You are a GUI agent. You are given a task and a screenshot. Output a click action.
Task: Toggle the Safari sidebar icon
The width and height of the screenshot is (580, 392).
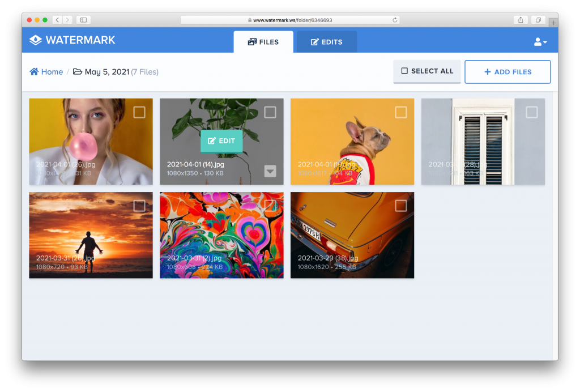click(84, 20)
